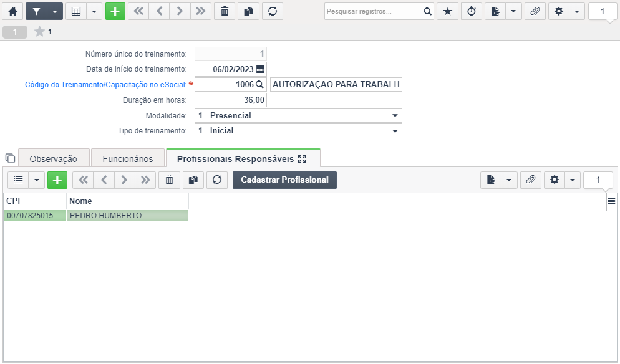This screenshot has width=620, height=364.
Task: Open the Tipo de treinamento dropdown
Action: (x=298, y=131)
